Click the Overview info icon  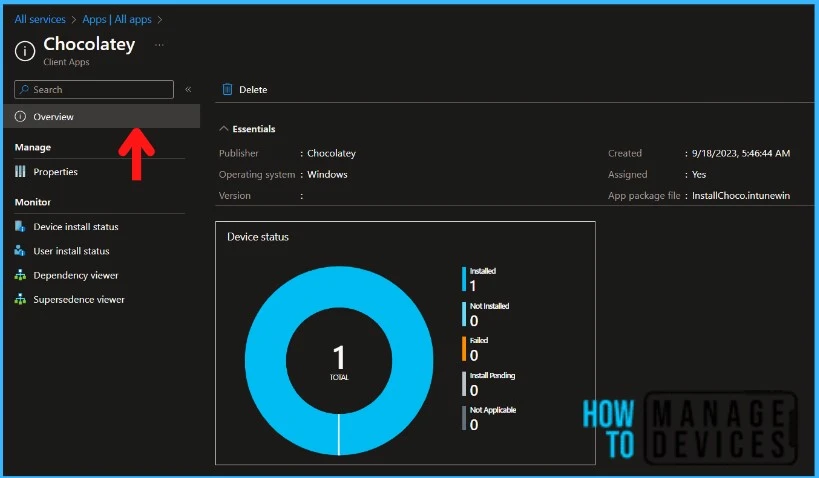point(20,116)
